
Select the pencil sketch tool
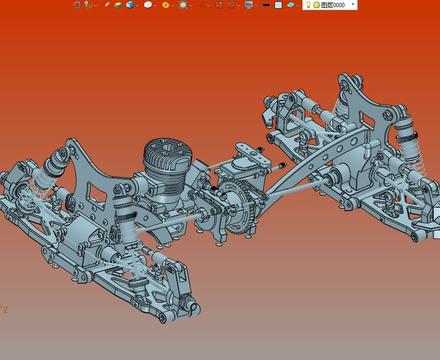click(107, 5)
